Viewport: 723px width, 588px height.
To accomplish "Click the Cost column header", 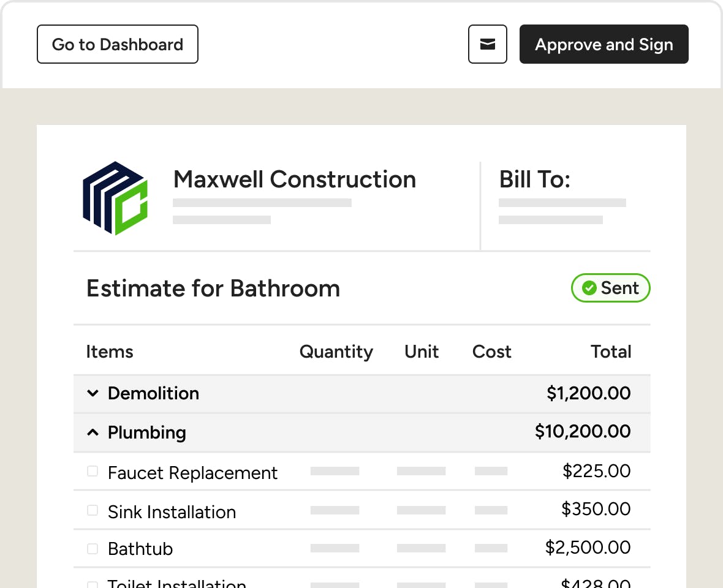I will pyautogui.click(x=491, y=352).
